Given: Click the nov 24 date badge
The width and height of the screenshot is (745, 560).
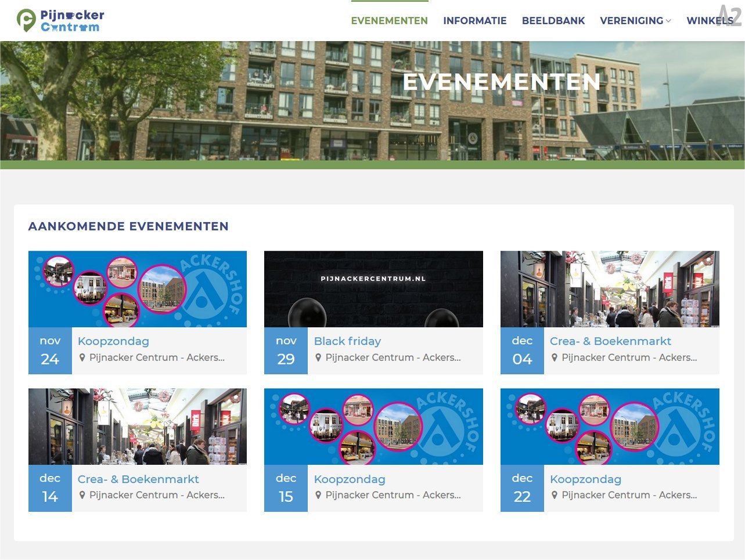Looking at the screenshot, I should (50, 351).
